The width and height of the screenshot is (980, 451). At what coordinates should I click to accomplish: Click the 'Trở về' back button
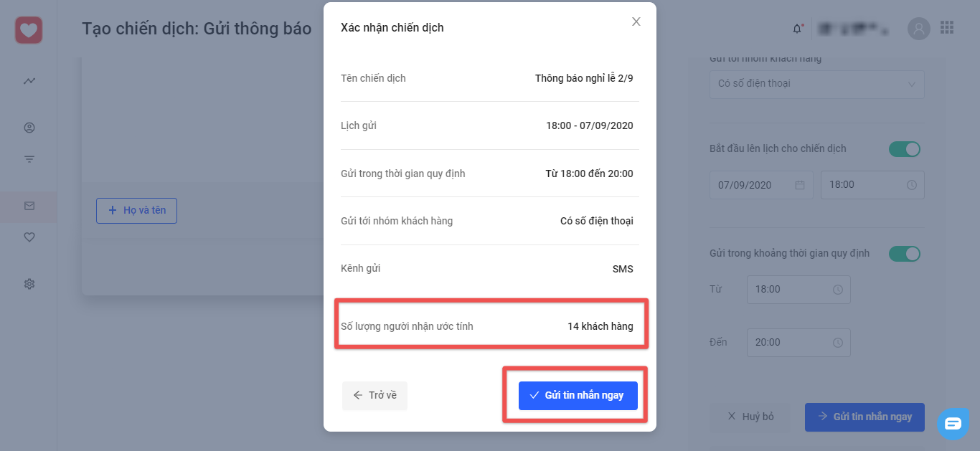[x=374, y=396]
